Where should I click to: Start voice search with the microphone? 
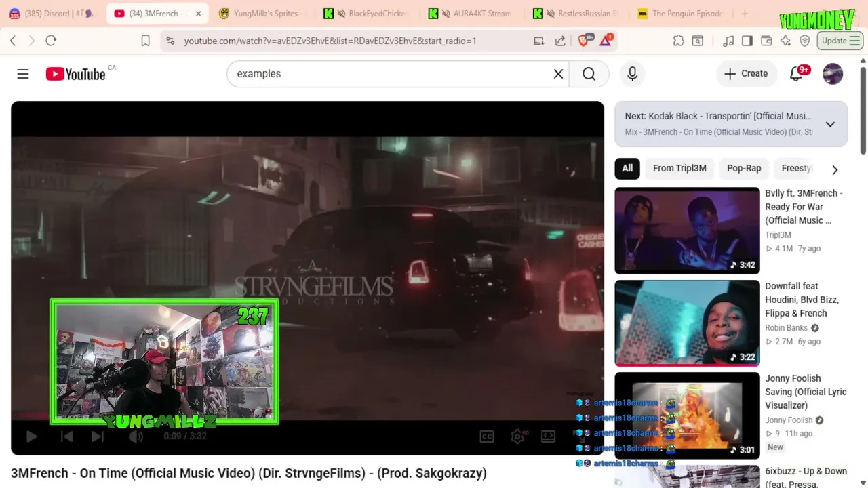[632, 74]
